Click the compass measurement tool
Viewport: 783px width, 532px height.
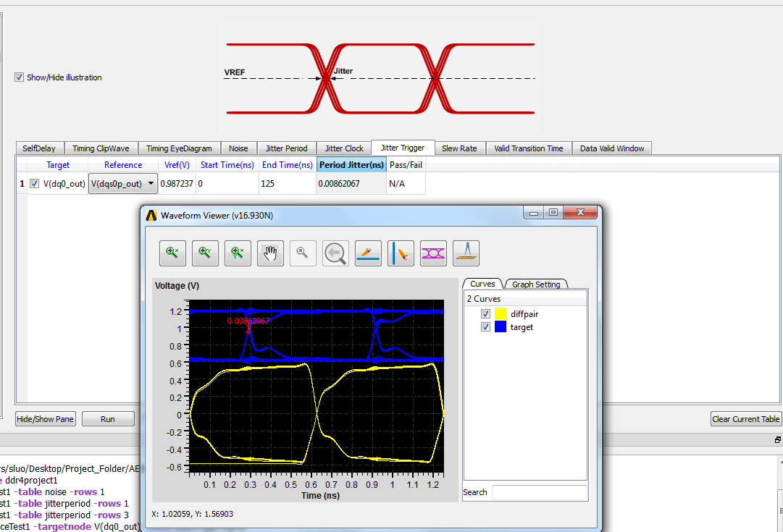(466, 253)
